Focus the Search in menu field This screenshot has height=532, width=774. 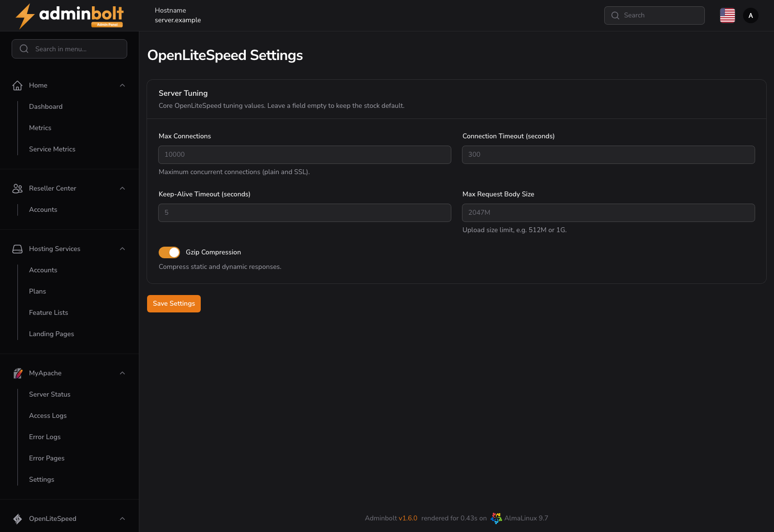coord(69,49)
